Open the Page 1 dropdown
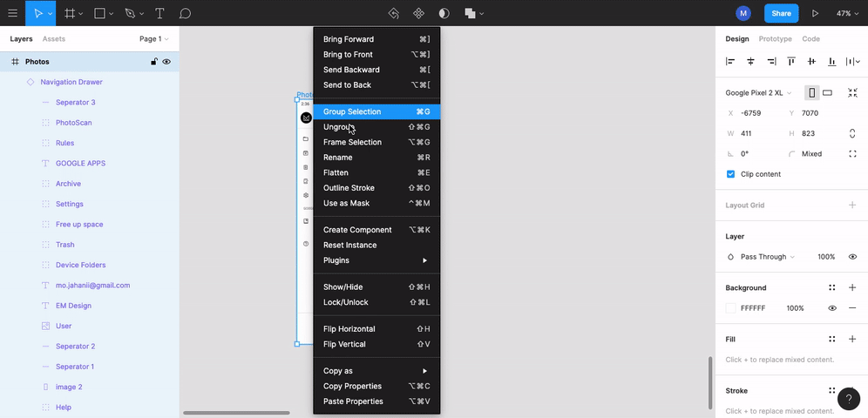 pos(154,38)
